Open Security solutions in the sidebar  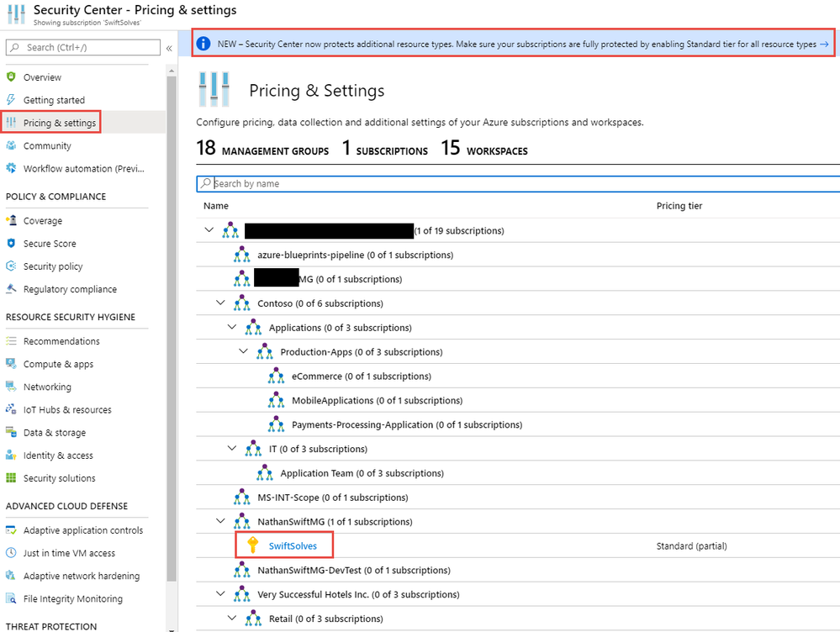pyautogui.click(x=60, y=478)
